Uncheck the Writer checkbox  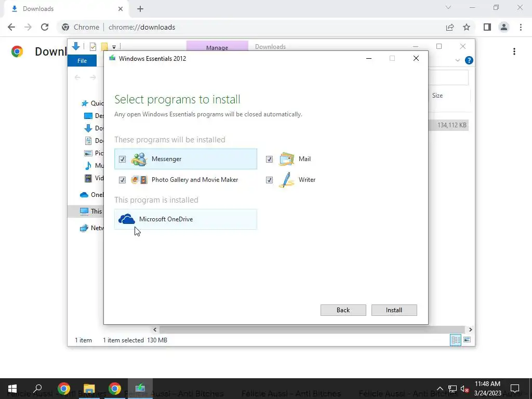(269, 180)
